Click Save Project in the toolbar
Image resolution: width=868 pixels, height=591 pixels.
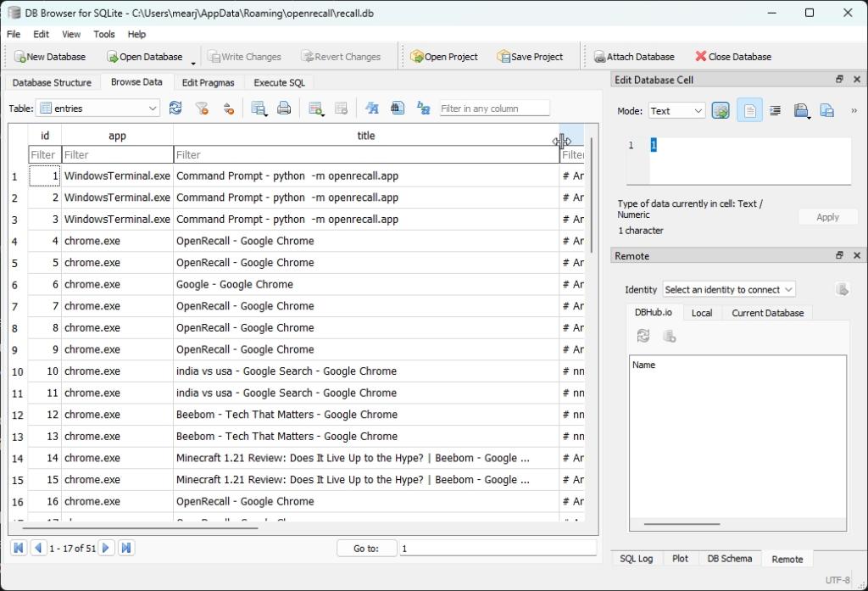530,57
